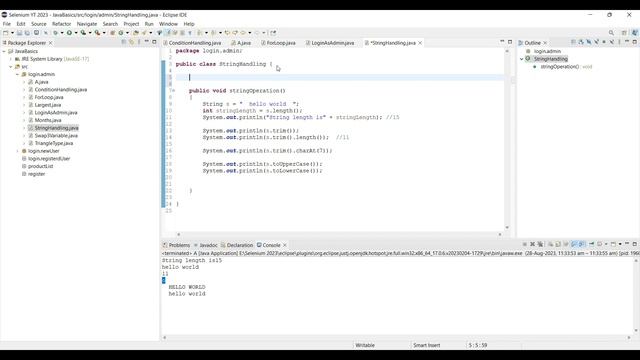Select the Java perspective icon
This screenshot has width=640, height=360.
(635, 33)
